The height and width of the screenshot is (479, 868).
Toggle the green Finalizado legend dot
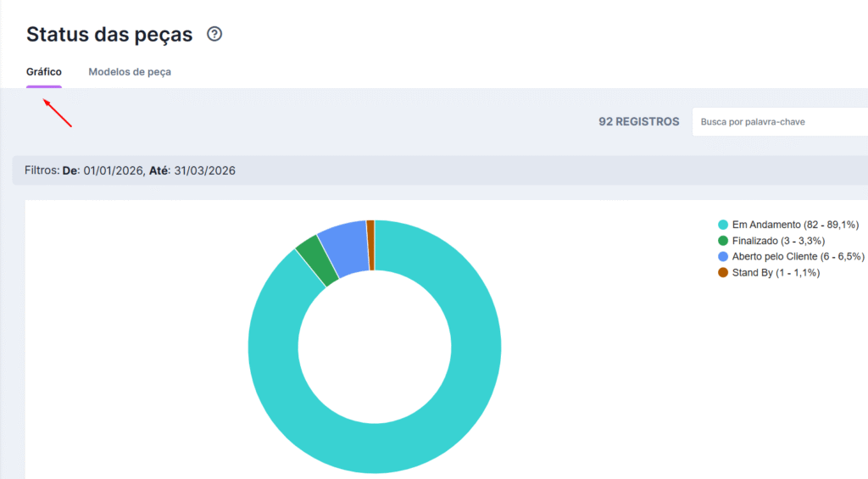click(x=723, y=241)
